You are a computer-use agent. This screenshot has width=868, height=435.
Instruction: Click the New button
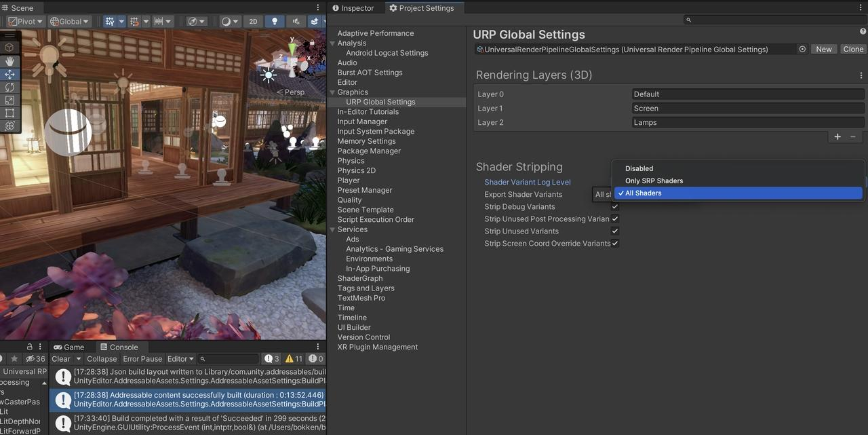tap(824, 49)
